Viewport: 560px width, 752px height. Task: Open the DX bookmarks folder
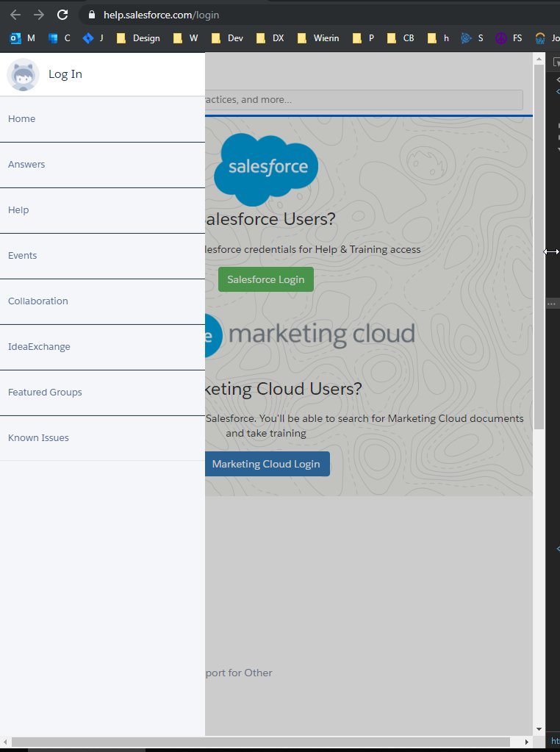[x=270, y=38]
